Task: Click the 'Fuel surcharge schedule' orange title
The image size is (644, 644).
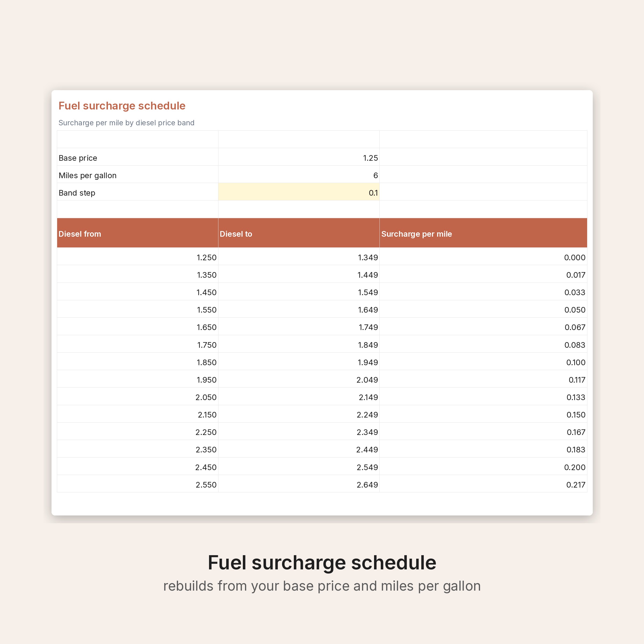Action: [122, 106]
